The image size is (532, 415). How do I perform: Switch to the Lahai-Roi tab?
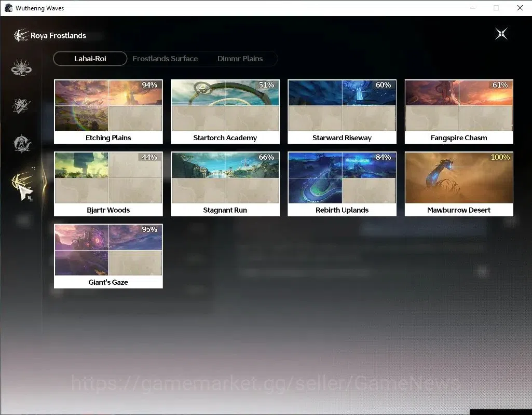90,59
